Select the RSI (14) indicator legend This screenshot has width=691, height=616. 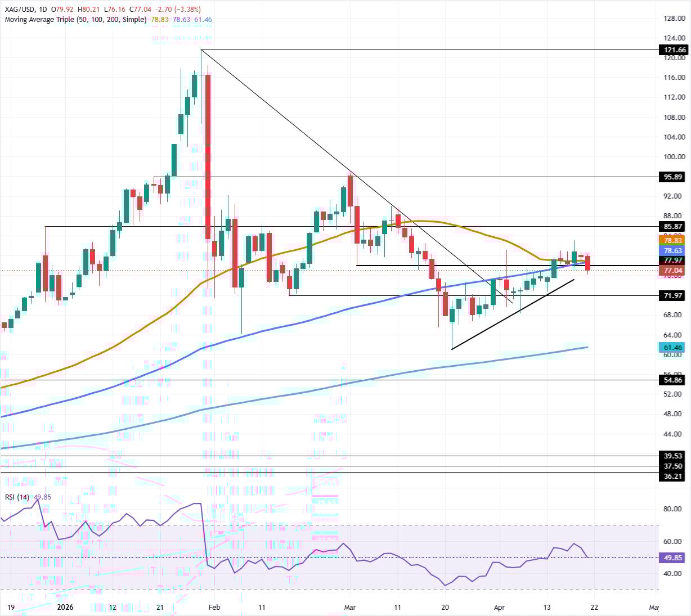[x=17, y=497]
